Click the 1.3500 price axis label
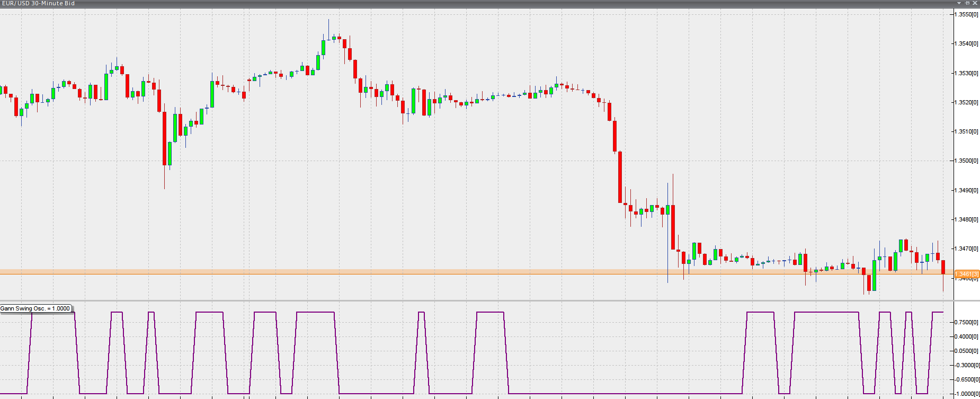The height and width of the screenshot is (399, 980). (x=966, y=161)
